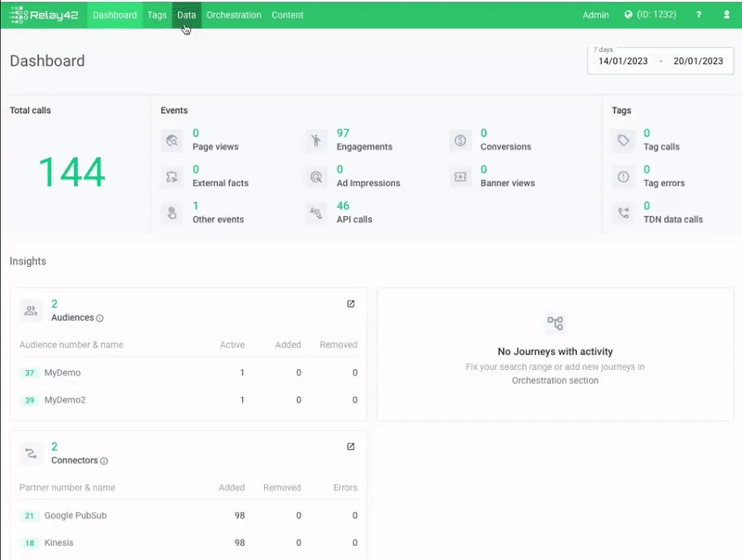Click the Engagements count 97
This screenshot has height=560, width=742.
point(343,134)
